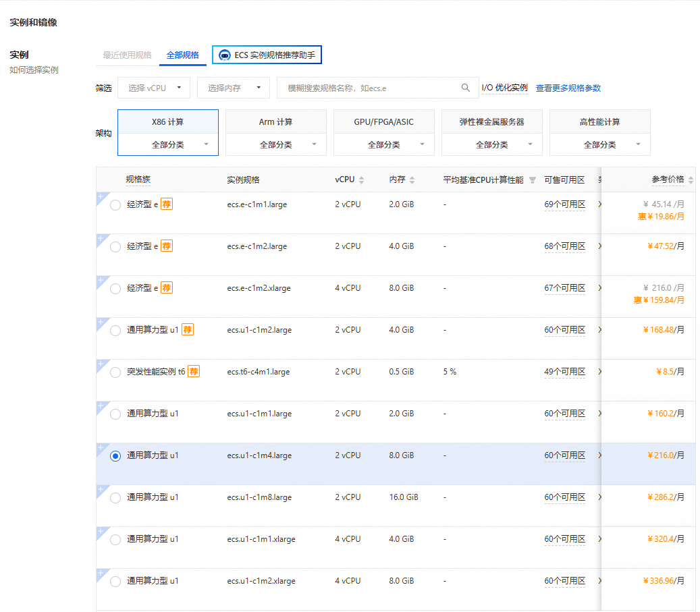The width and height of the screenshot is (700, 612).
Task: Click the plus corner icon on ecs.e-c1m1.large row
Action: click(101, 197)
